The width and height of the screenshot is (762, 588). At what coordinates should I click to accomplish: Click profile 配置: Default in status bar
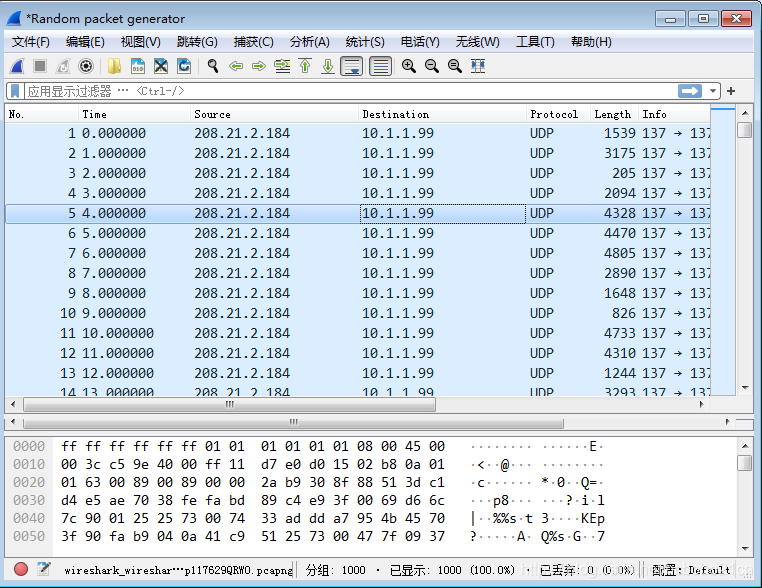[x=691, y=570]
